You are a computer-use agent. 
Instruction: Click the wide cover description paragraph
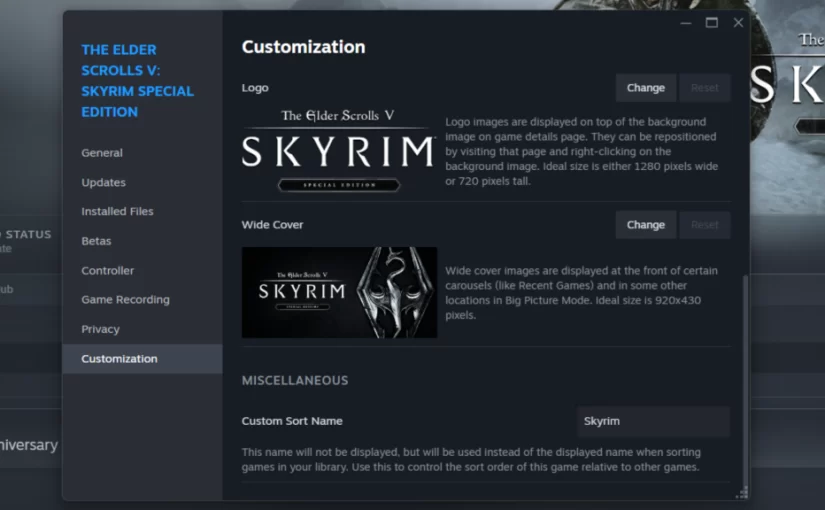[x=581, y=293]
